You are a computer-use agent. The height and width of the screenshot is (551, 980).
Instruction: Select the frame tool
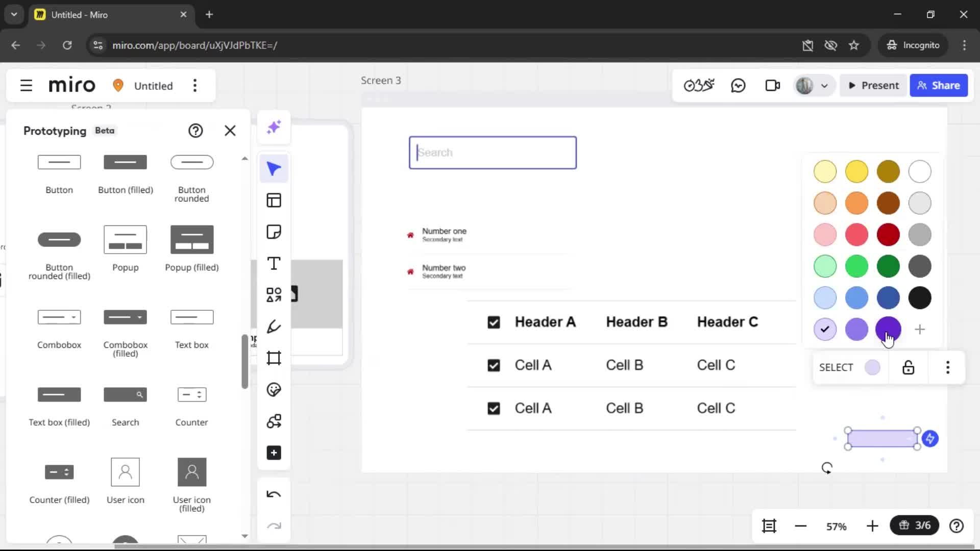[x=274, y=358]
